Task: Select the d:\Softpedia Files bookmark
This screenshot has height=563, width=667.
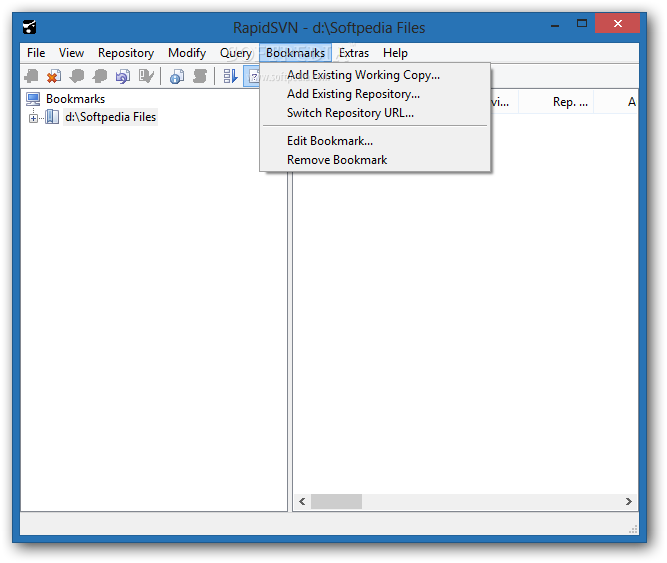Action: coord(111,117)
